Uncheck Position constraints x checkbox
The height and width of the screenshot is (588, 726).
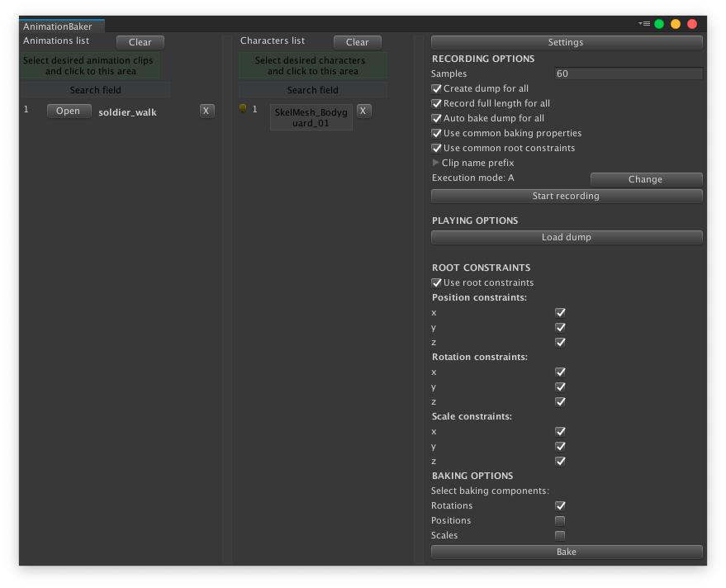pyautogui.click(x=560, y=312)
